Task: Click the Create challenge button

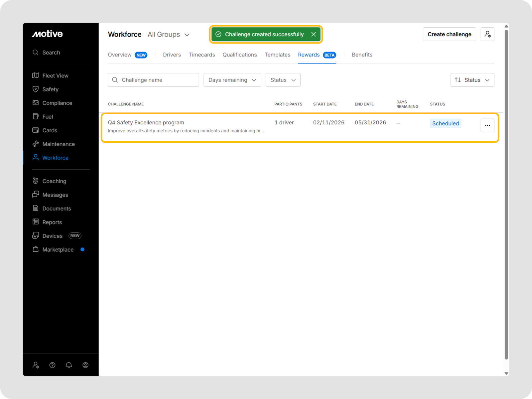Action: (x=449, y=34)
